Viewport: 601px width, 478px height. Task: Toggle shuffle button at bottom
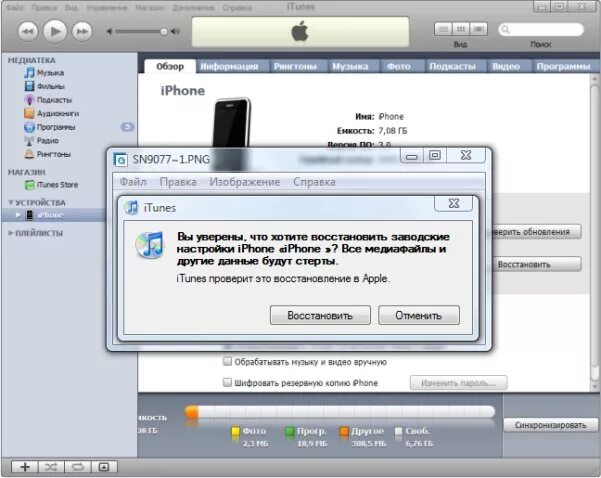tap(51, 467)
